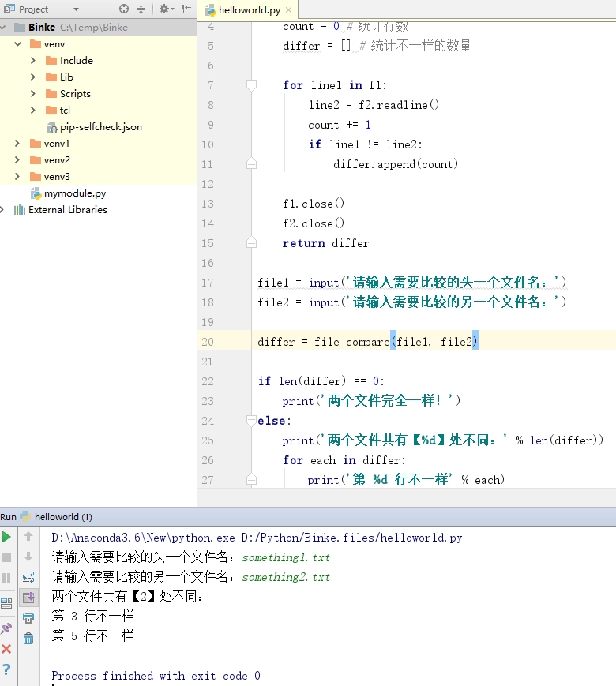Image resolution: width=616 pixels, height=686 pixels.
Task: Click 'differ.append(count)' in editor
Action: [x=396, y=164]
